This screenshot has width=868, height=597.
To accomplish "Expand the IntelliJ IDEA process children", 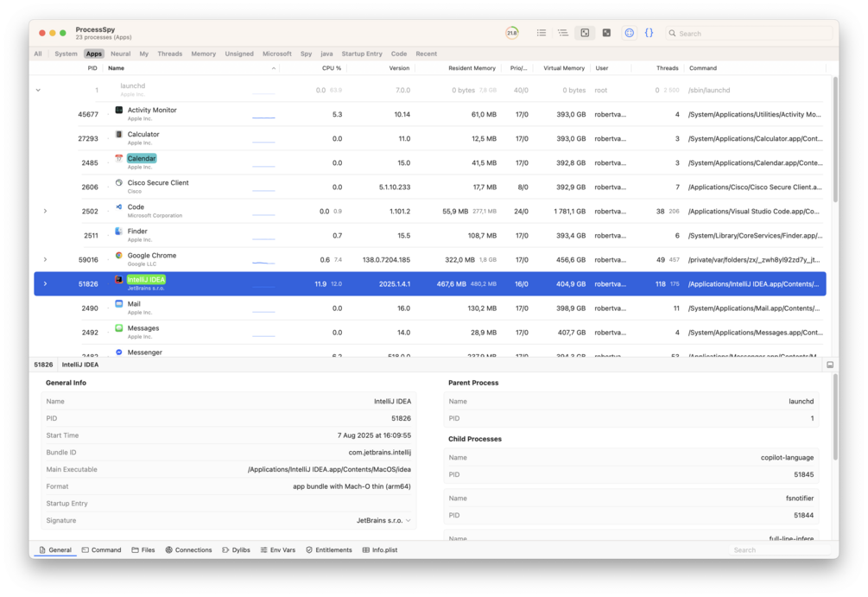I will 46,283.
